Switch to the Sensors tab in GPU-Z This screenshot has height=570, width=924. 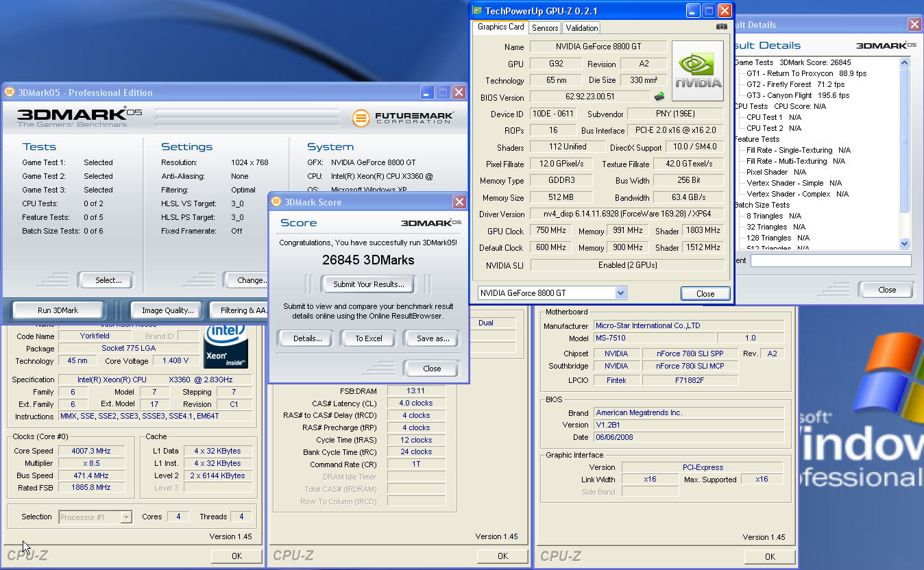(x=545, y=27)
